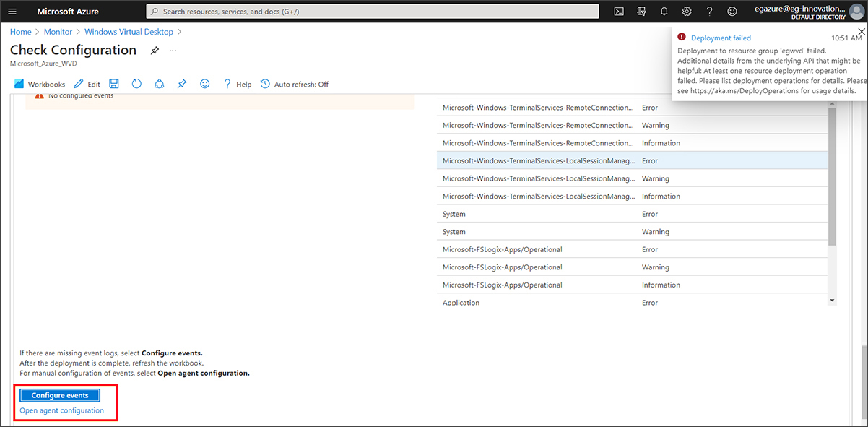Open Cloud Shell from the top bar
The width and height of the screenshot is (868, 427).
(619, 12)
